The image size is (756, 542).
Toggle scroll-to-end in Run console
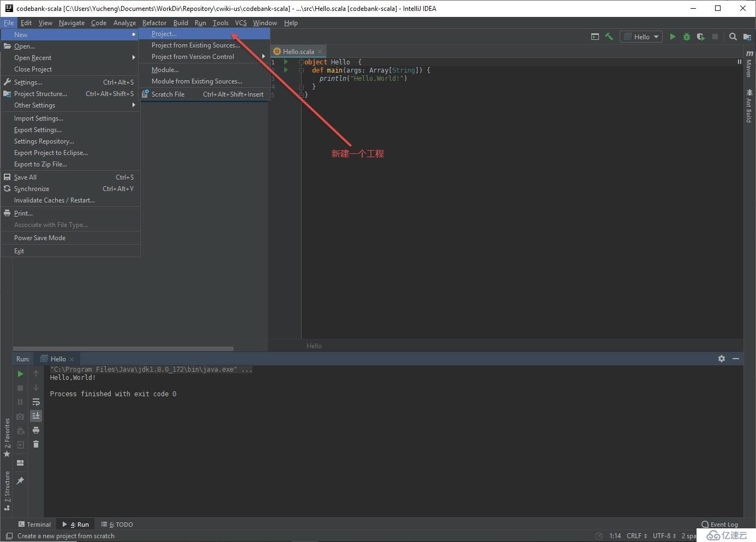(x=36, y=416)
